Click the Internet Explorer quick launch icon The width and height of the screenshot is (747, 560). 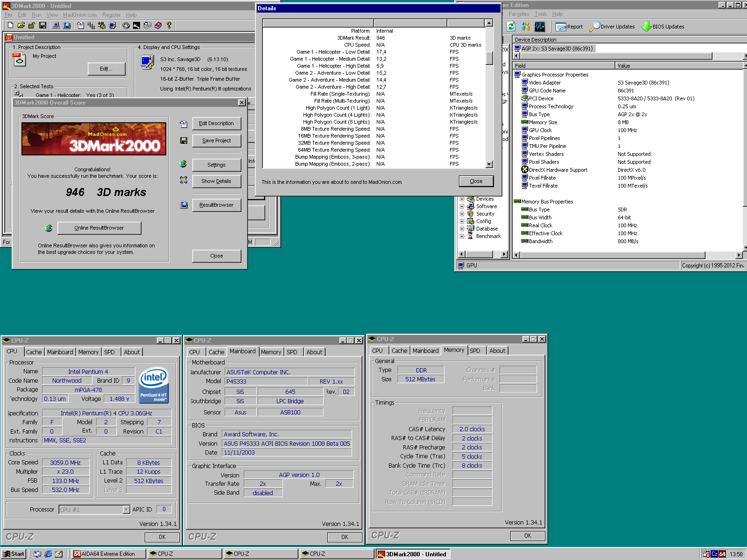pyautogui.click(x=48, y=554)
